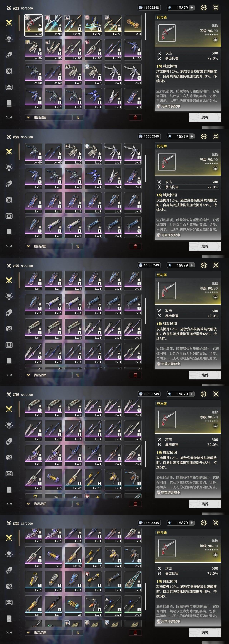Viewport: 229px width, 644px height.
Task: Open the pill-shaped materials tab in topmost sidebar
Action: tap(9, 55)
